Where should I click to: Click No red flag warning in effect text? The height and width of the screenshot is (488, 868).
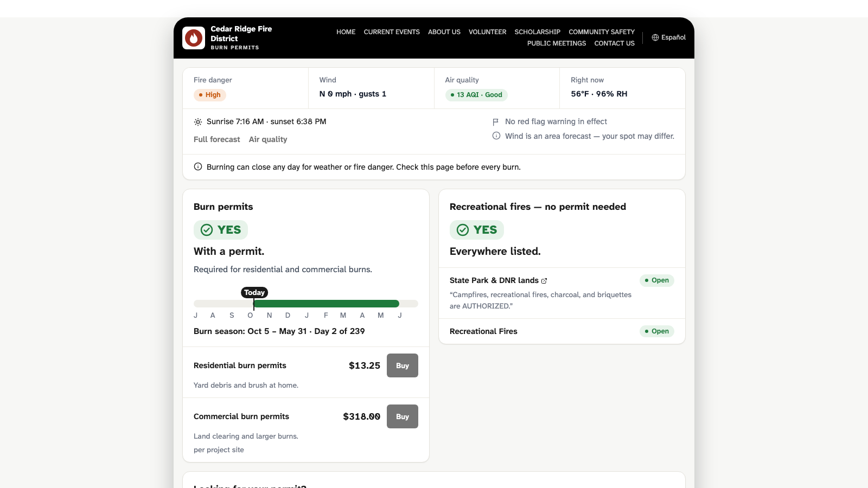pyautogui.click(x=556, y=121)
